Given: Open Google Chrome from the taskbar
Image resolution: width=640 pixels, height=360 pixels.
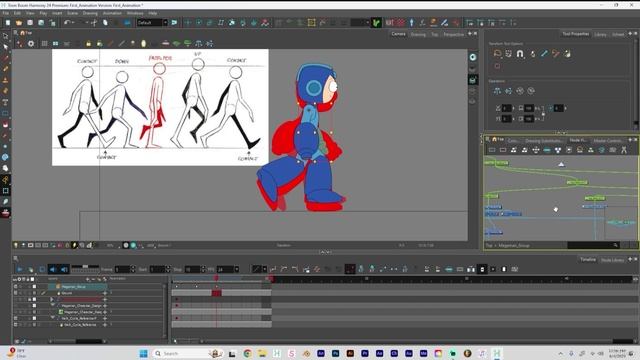Looking at the screenshot, I should (x=247, y=353).
